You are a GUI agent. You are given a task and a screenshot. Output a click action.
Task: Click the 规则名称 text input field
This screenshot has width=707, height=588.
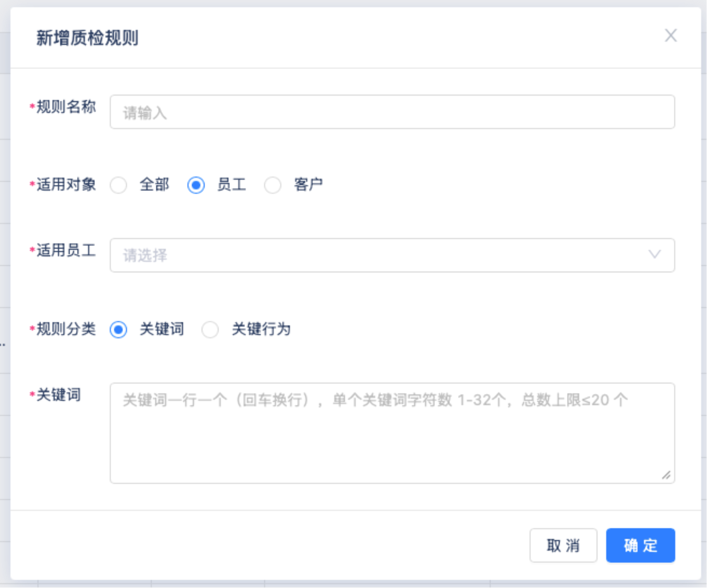392,112
